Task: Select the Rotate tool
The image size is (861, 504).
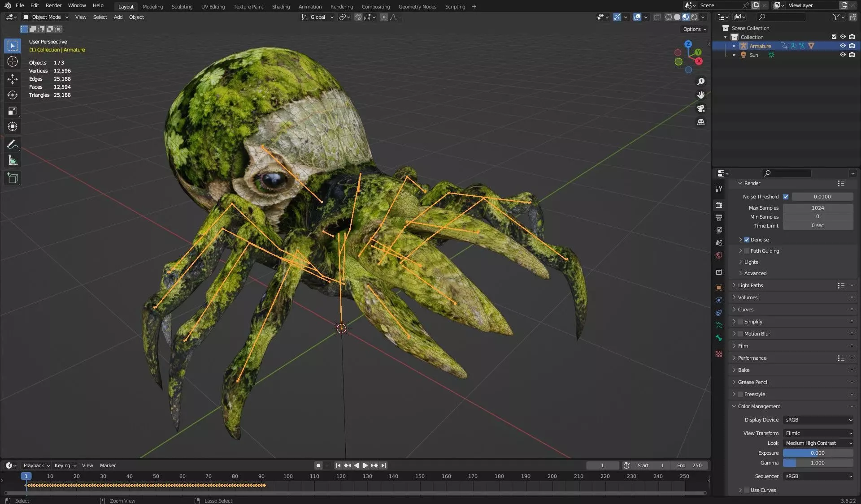Action: (13, 95)
